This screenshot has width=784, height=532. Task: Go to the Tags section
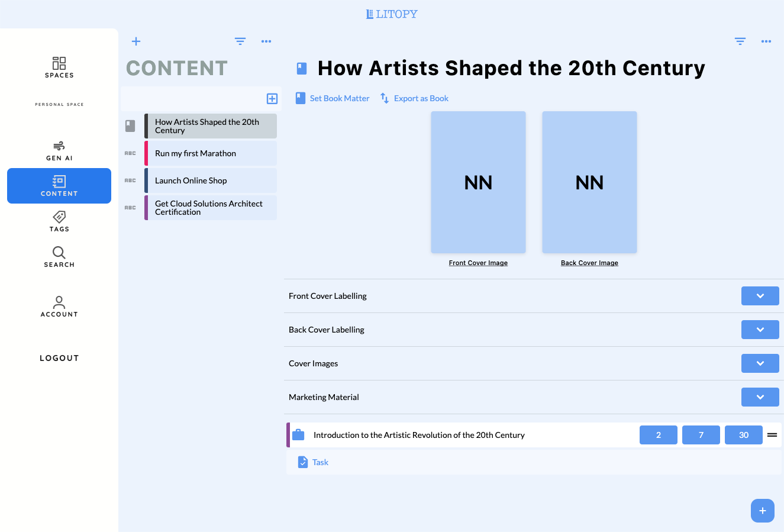pos(59,221)
